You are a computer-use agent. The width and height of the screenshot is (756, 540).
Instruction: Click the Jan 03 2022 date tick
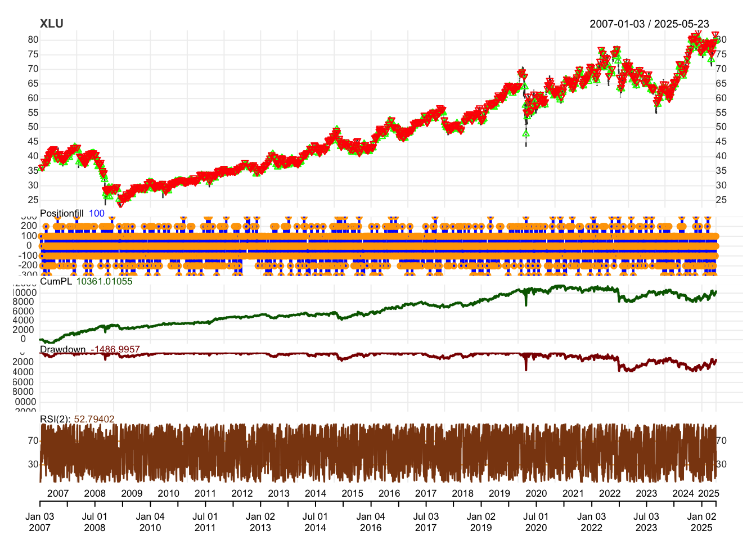pyautogui.click(x=592, y=522)
